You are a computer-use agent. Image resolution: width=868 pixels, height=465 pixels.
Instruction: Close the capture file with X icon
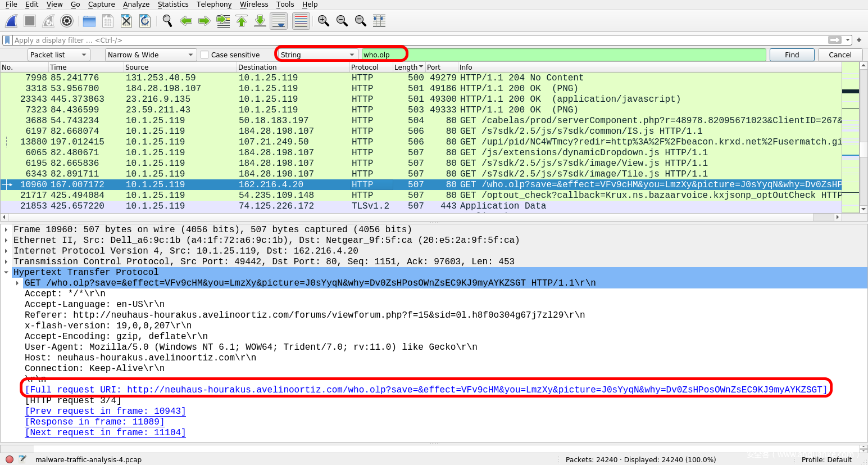point(126,21)
